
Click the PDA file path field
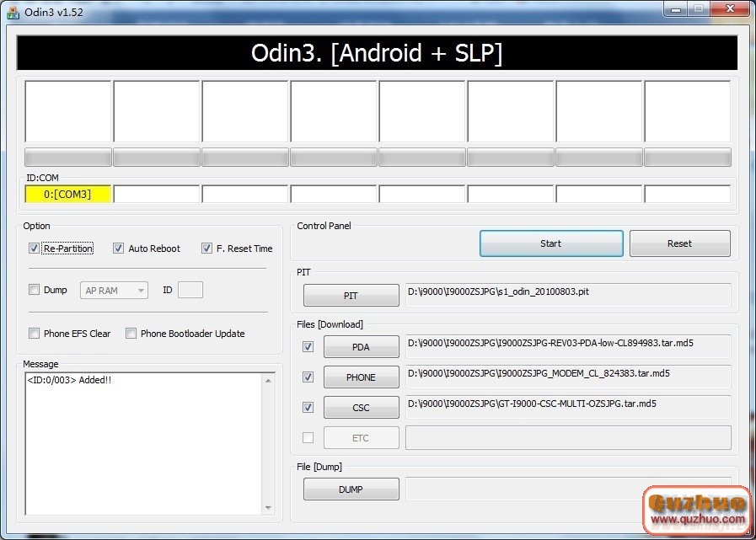click(568, 346)
